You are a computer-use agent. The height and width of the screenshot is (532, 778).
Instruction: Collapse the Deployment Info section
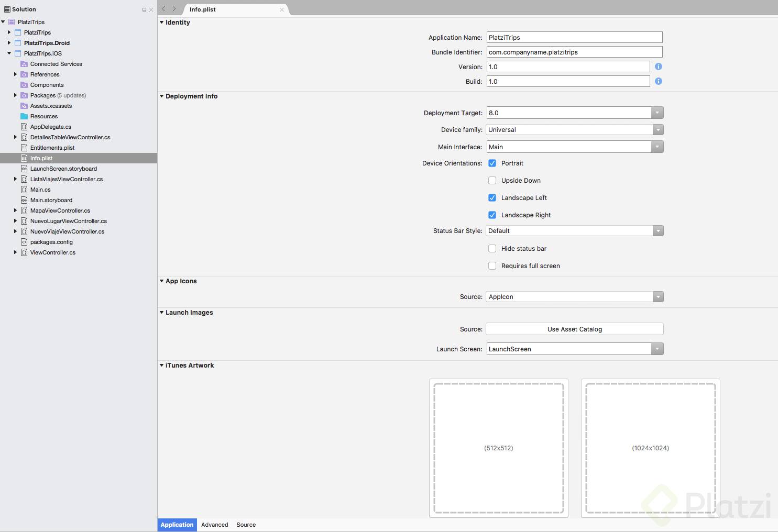tap(161, 96)
